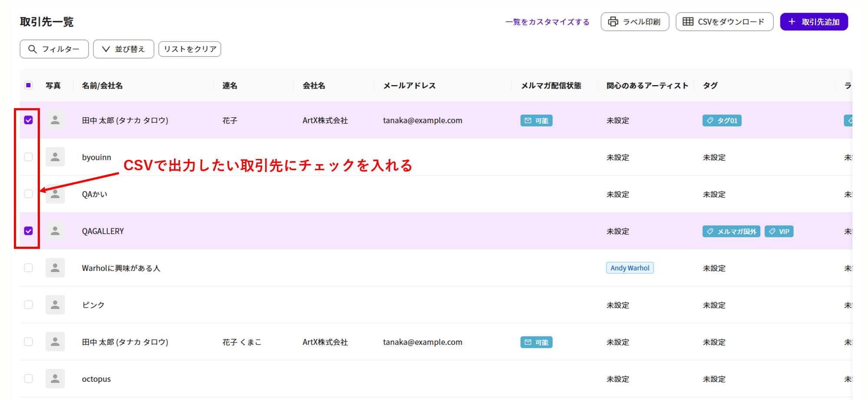The width and height of the screenshot is (868, 400).
Task: Click the Warholに興味がある人 avatar icon
Action: [x=55, y=268]
